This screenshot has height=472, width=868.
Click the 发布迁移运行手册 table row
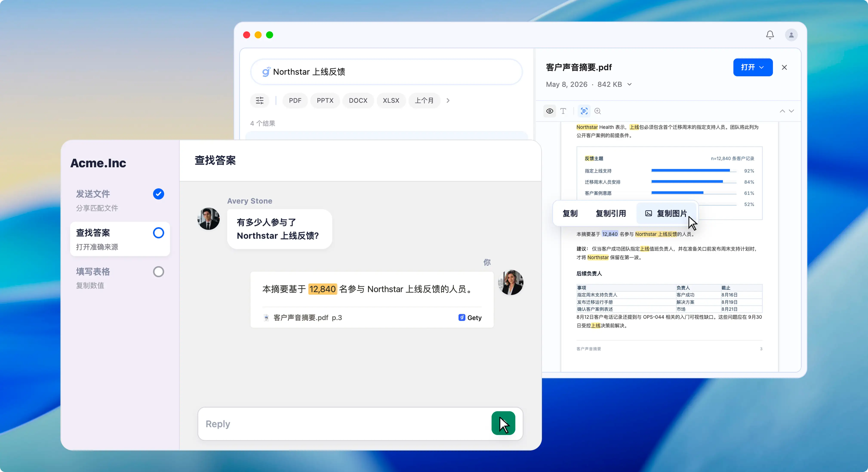click(669, 302)
